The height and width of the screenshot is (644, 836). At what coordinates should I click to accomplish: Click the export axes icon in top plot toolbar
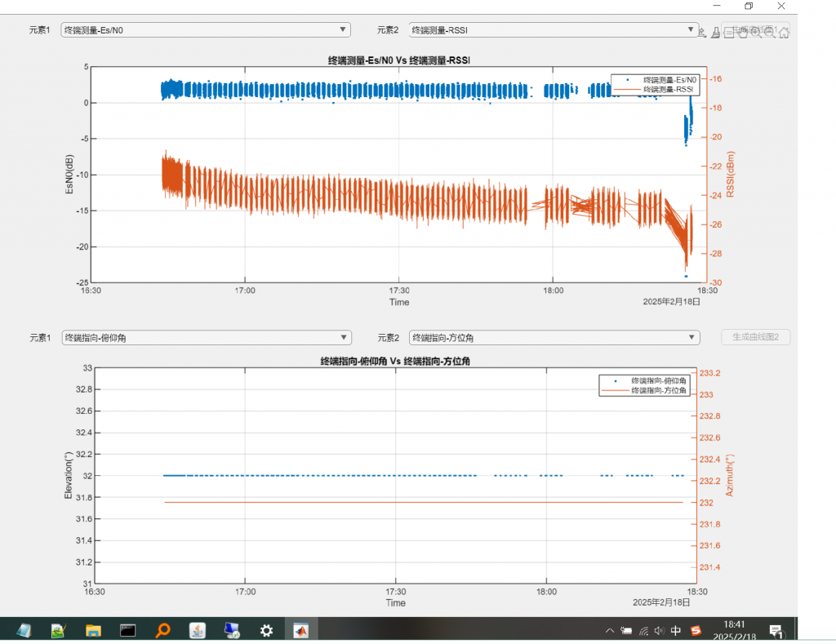pyautogui.click(x=702, y=33)
